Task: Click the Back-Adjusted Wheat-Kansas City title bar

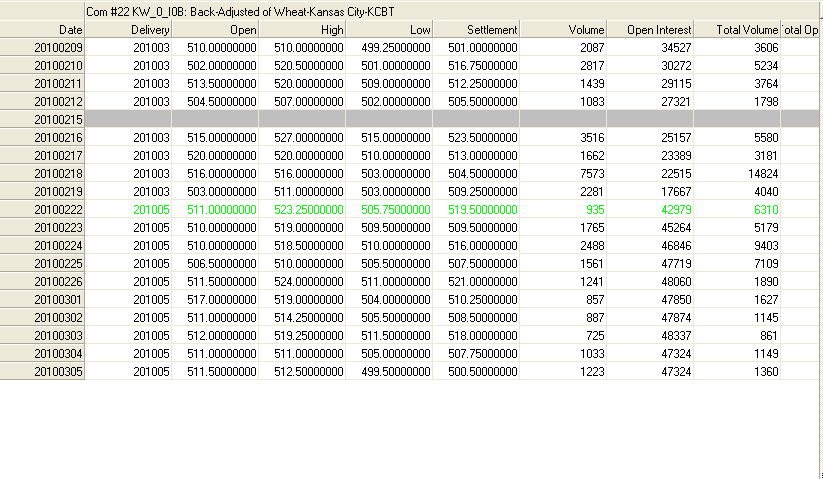Action: tap(450, 9)
